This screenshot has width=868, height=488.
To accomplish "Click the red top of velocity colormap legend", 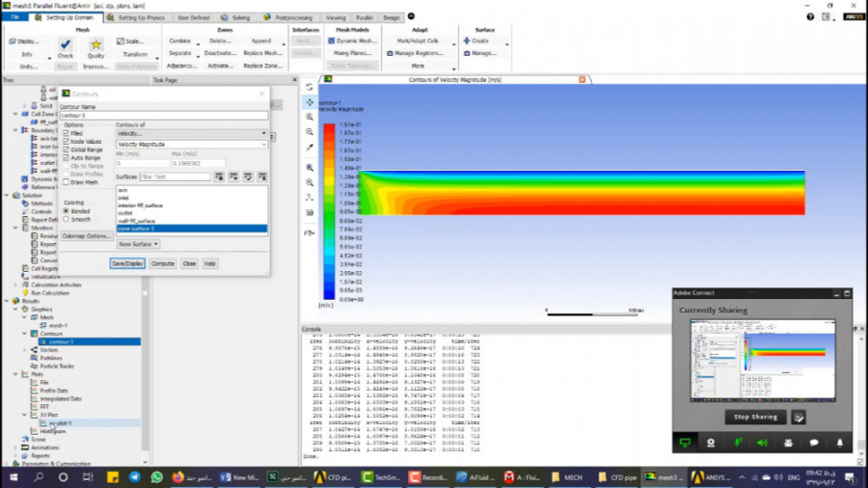I will pyautogui.click(x=329, y=128).
